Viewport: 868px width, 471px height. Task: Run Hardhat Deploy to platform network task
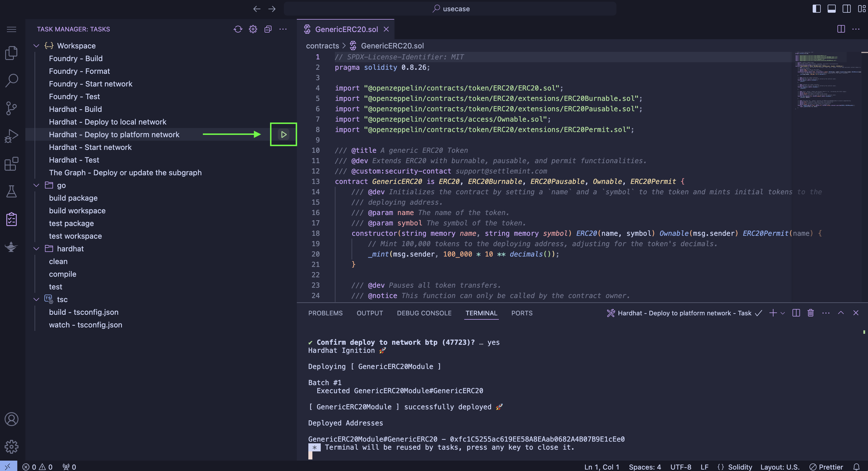[284, 135]
